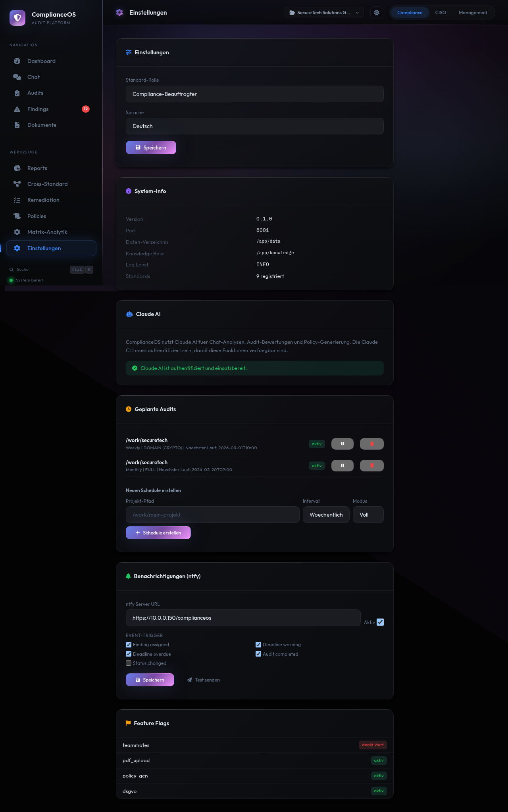Open the SecureTech Solutions project dropdown

(x=324, y=13)
